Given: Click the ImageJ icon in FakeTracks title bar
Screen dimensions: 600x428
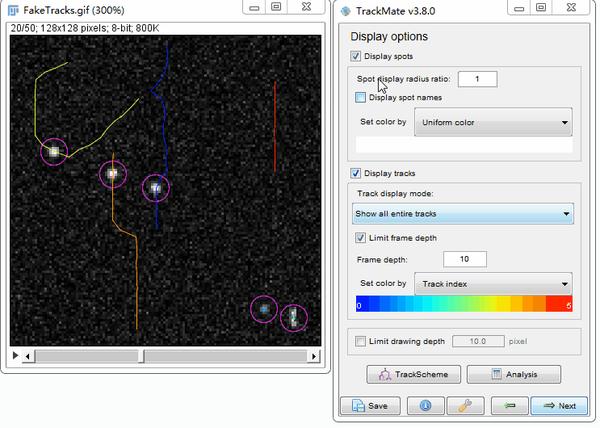Looking at the screenshot, I should coord(13,10).
